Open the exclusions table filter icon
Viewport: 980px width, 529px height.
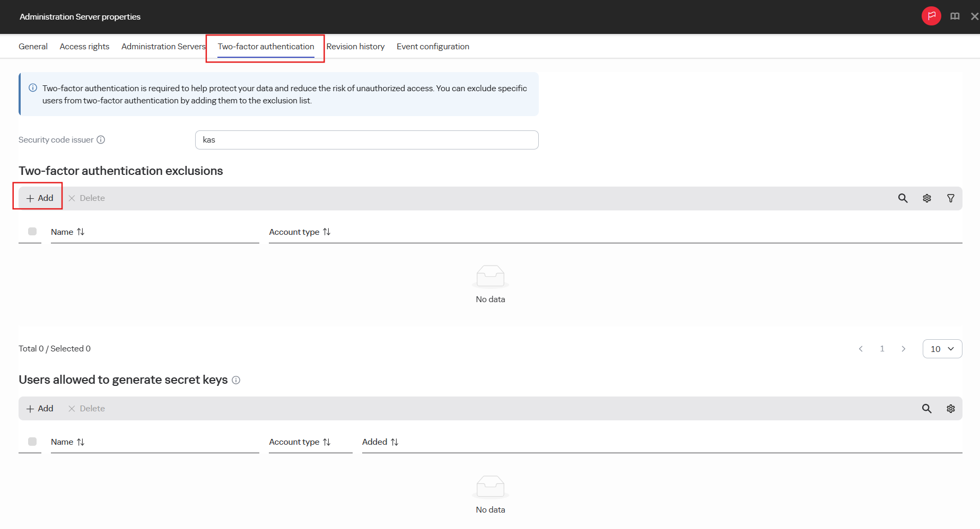pyautogui.click(x=951, y=198)
